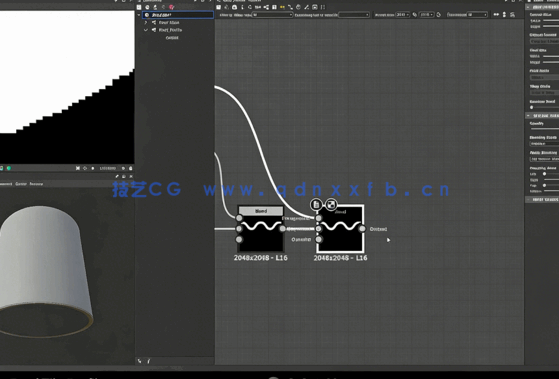Screen dimensions: 559x379
Task: Click the chain link icon between size dropdowns
Action: (415, 15)
